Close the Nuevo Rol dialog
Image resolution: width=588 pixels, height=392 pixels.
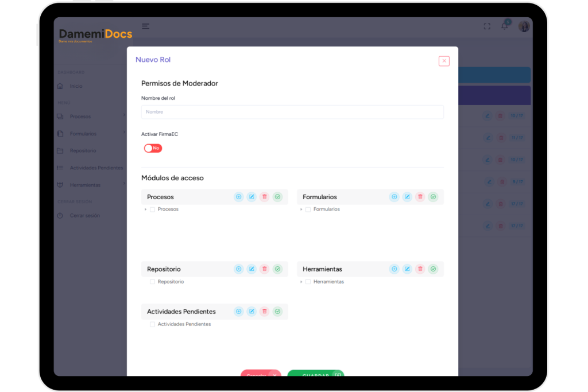444,61
